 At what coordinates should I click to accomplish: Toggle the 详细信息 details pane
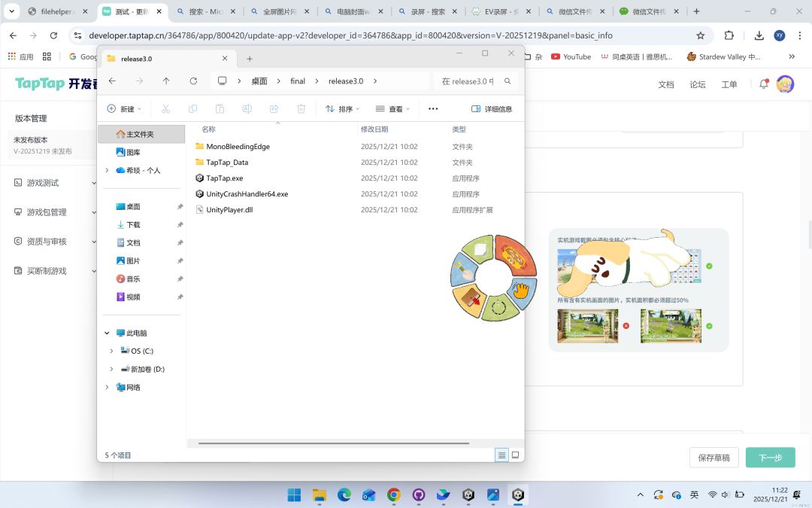[x=492, y=109]
